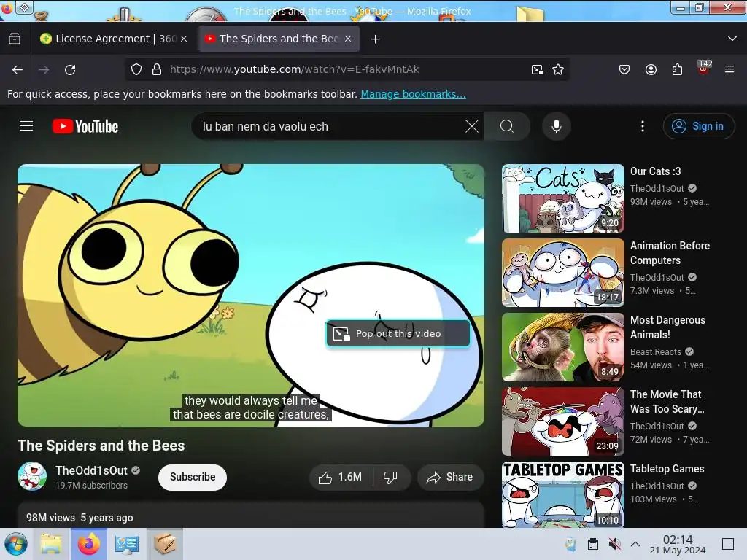The image size is (747, 560).
Task: Open Our Cats :3 video thumbnail
Action: [x=562, y=198]
